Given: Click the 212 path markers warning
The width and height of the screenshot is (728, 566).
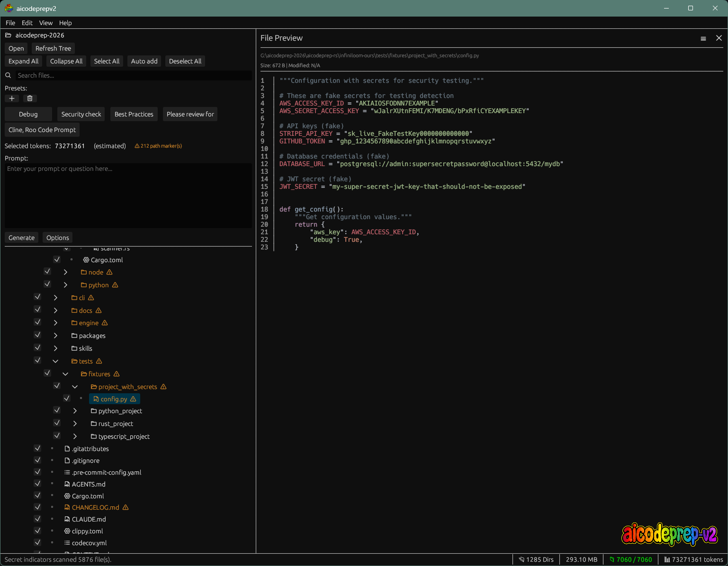Looking at the screenshot, I should click(x=158, y=146).
